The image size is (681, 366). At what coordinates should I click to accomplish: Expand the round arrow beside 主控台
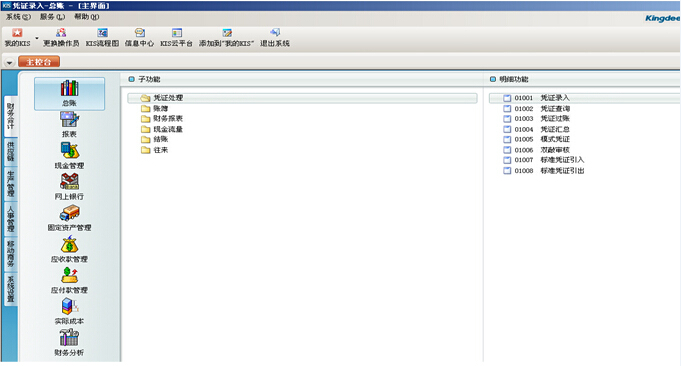coord(9,63)
